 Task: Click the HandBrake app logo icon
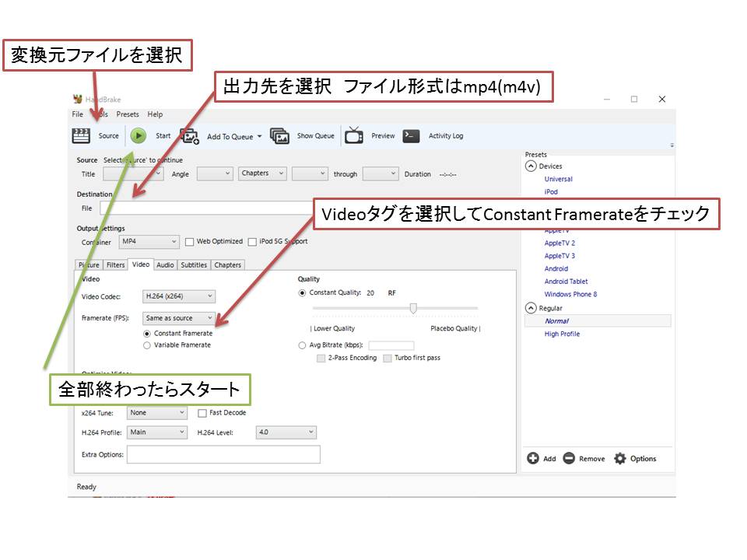[78, 99]
